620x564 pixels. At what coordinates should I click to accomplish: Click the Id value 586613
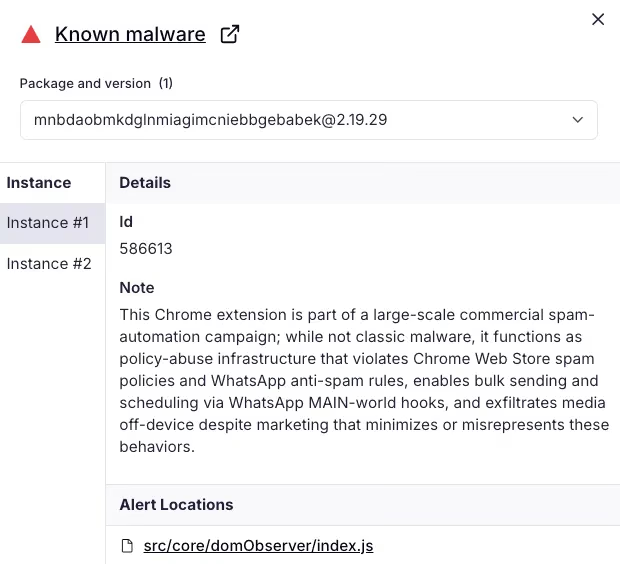[x=146, y=249]
